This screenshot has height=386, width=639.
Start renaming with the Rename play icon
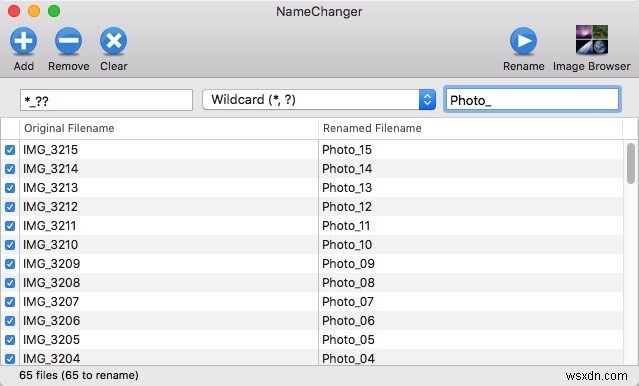click(x=523, y=41)
